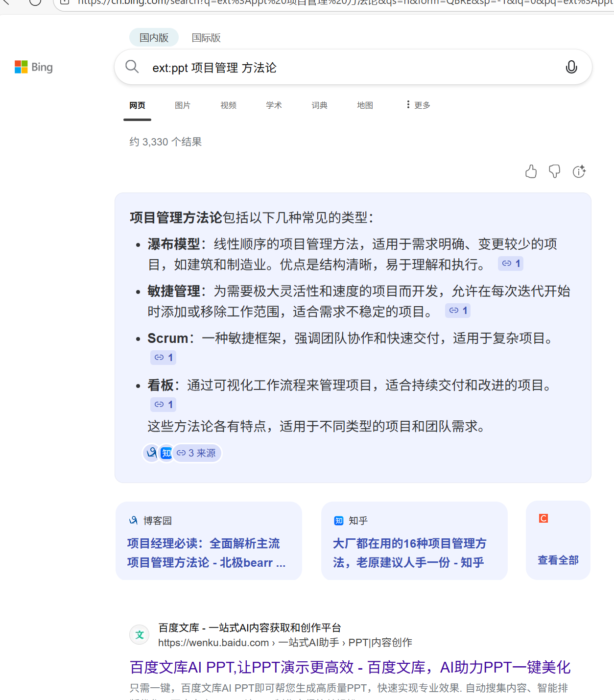The image size is (614, 700).
Task: Select the 学术 tab
Action: click(274, 105)
